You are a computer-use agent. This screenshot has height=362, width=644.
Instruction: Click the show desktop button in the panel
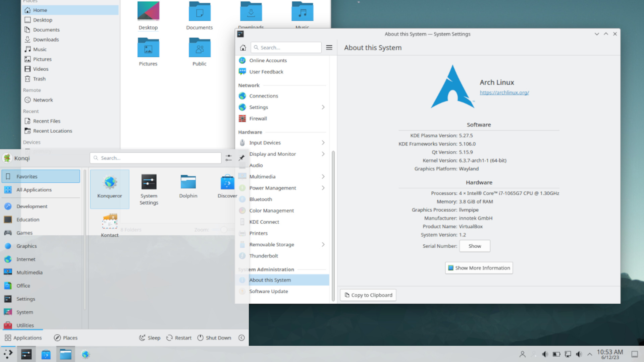pos(635,354)
